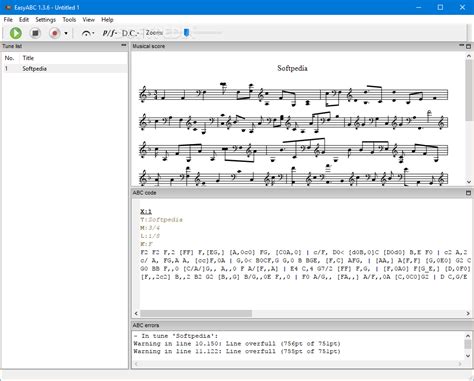
Task: Open the File menu
Action: coord(8,20)
